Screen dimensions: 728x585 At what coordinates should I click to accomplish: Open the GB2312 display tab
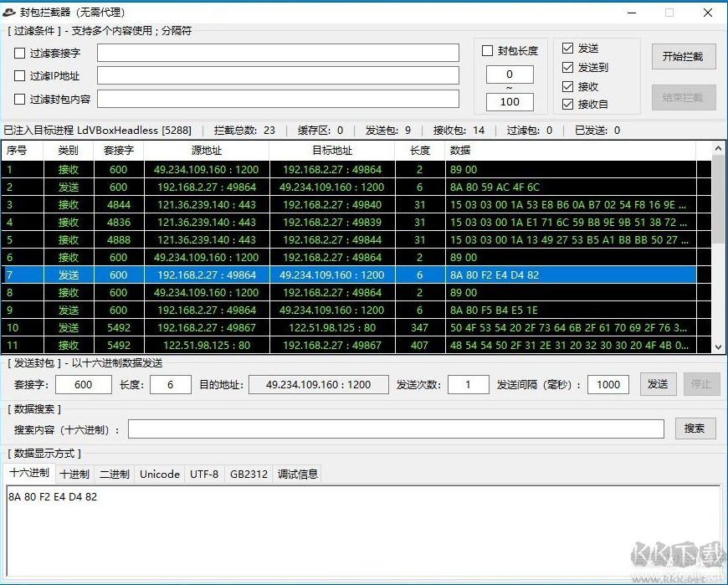[x=248, y=474]
